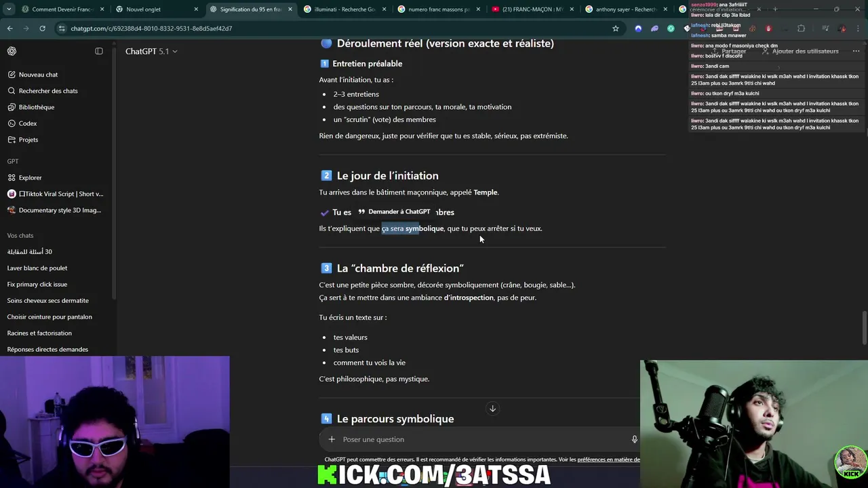The height and width of the screenshot is (488, 868).
Task: Click the heading 'Le parcours symbolique'
Action: click(395, 419)
